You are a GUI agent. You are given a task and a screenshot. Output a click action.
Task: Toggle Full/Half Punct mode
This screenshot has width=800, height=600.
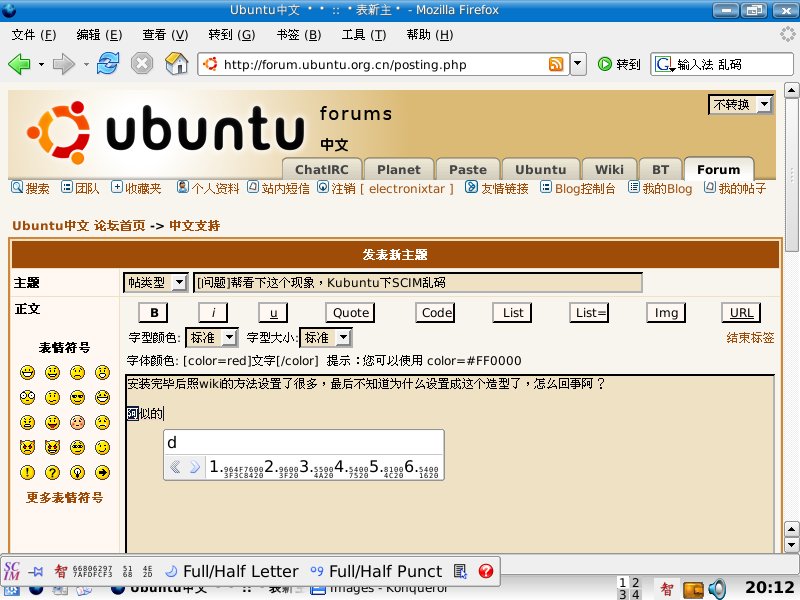(377, 571)
